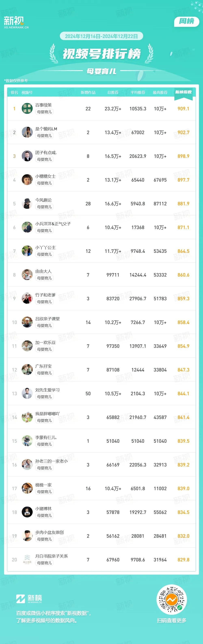This screenshot has height=644, width=203.
Task: Open the 小兵洋洋&正气父子 account name
Action: 53,224
